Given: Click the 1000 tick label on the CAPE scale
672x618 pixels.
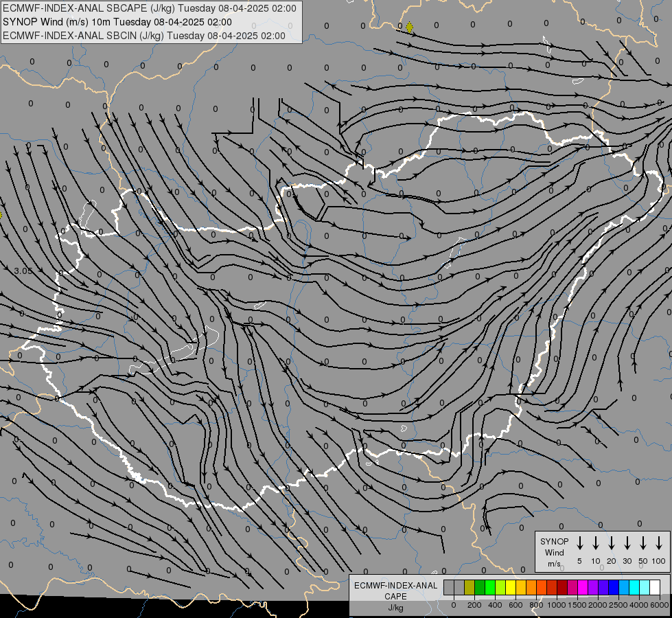Looking at the screenshot, I should [x=557, y=605].
